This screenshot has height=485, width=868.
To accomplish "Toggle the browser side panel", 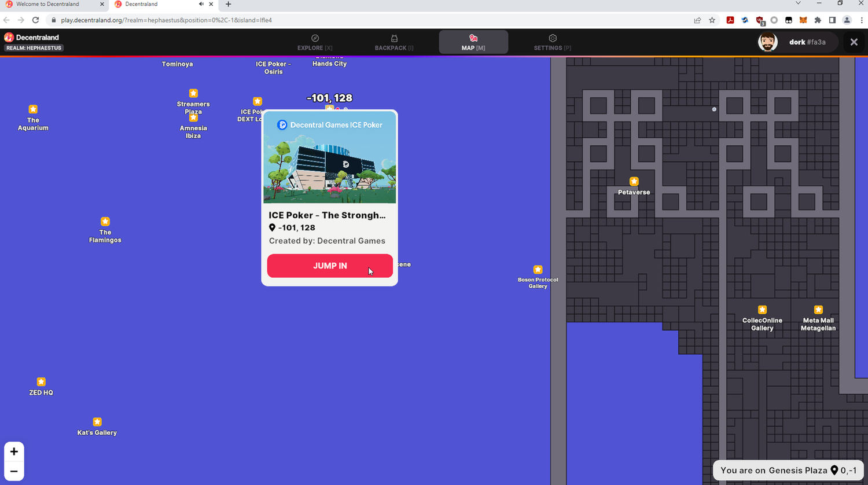I will [832, 20].
